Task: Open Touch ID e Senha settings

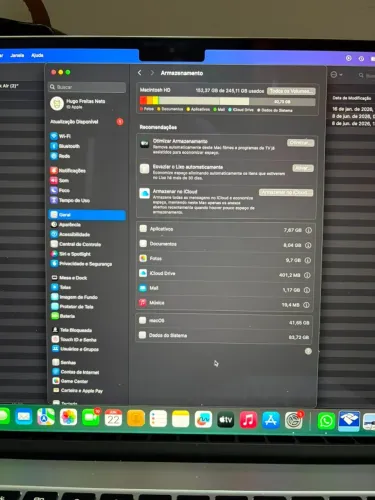Action: [74, 339]
